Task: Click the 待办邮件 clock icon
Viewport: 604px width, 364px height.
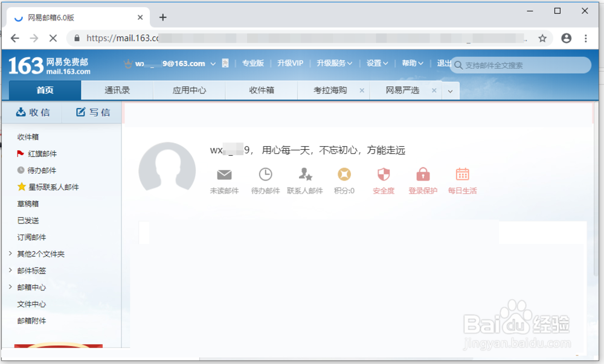Action: [265, 175]
